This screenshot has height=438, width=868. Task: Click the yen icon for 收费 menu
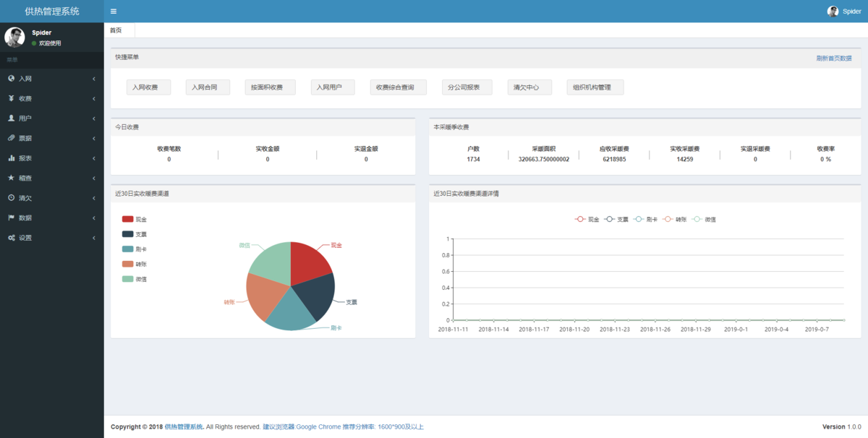tap(11, 98)
